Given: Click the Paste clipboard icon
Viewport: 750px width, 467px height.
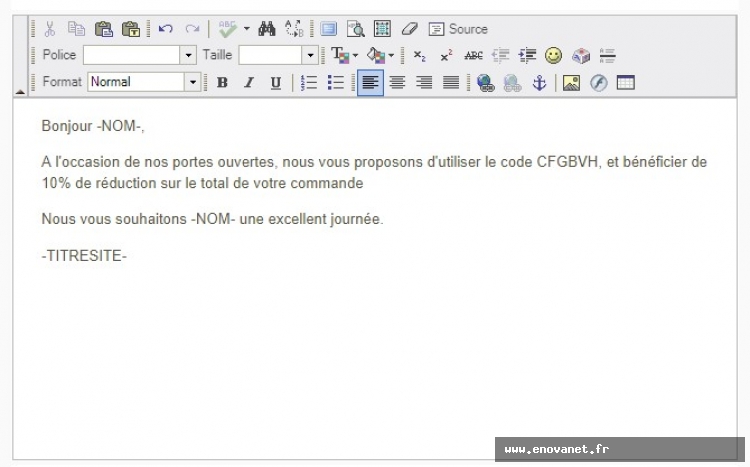Looking at the screenshot, I should 104,29.
